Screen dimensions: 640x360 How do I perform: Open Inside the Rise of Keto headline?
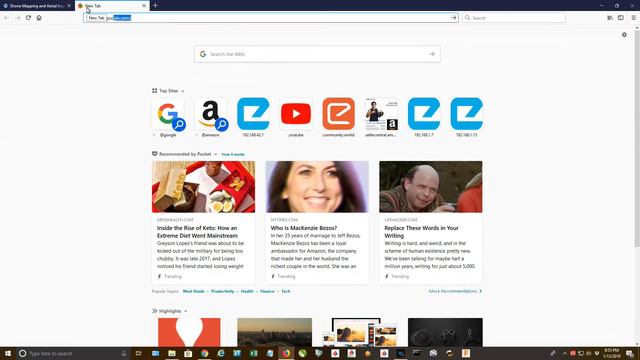pos(197,232)
